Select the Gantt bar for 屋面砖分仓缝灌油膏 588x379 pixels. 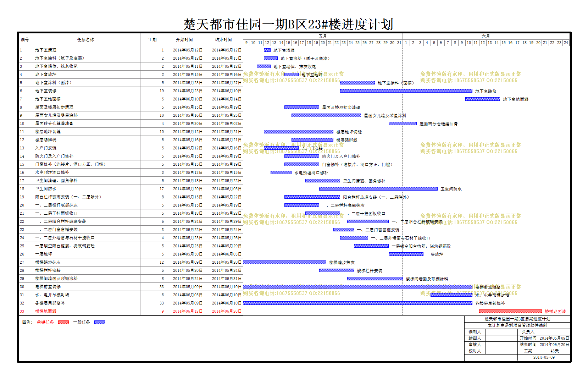pos(403,123)
